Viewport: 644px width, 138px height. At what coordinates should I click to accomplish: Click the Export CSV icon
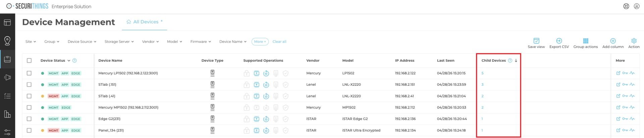(x=559, y=41)
